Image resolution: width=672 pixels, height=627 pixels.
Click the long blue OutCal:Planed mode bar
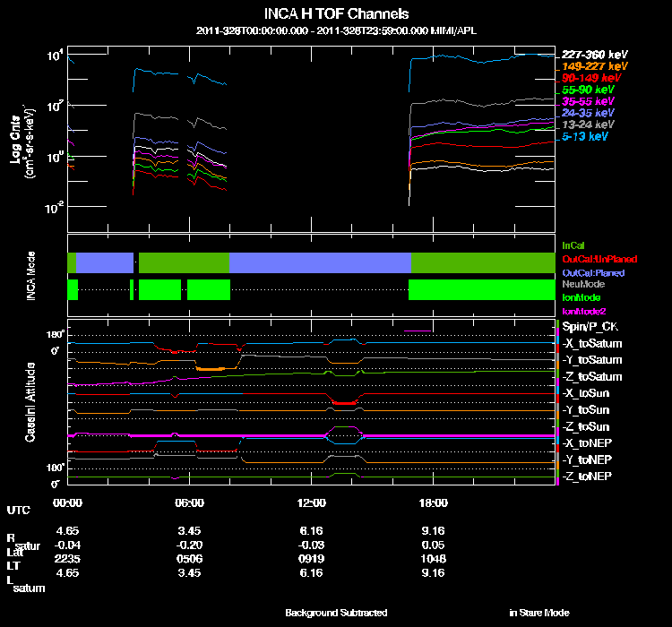[x=320, y=262]
